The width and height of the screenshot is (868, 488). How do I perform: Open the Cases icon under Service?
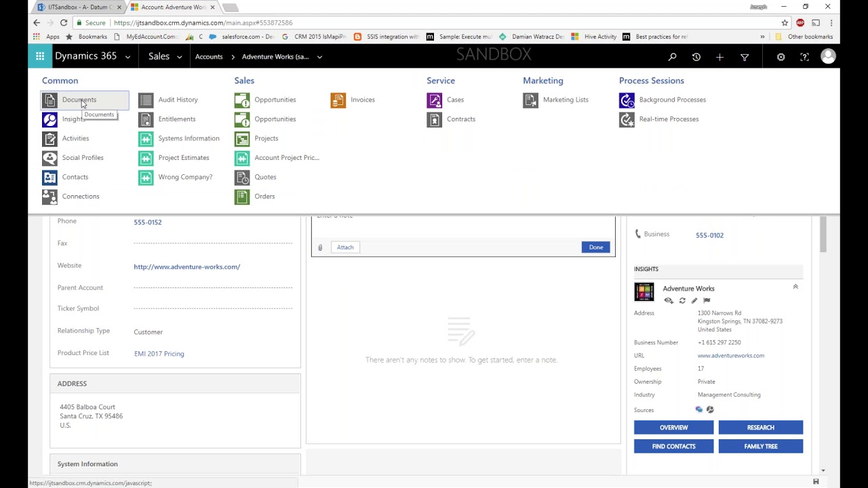click(x=434, y=100)
